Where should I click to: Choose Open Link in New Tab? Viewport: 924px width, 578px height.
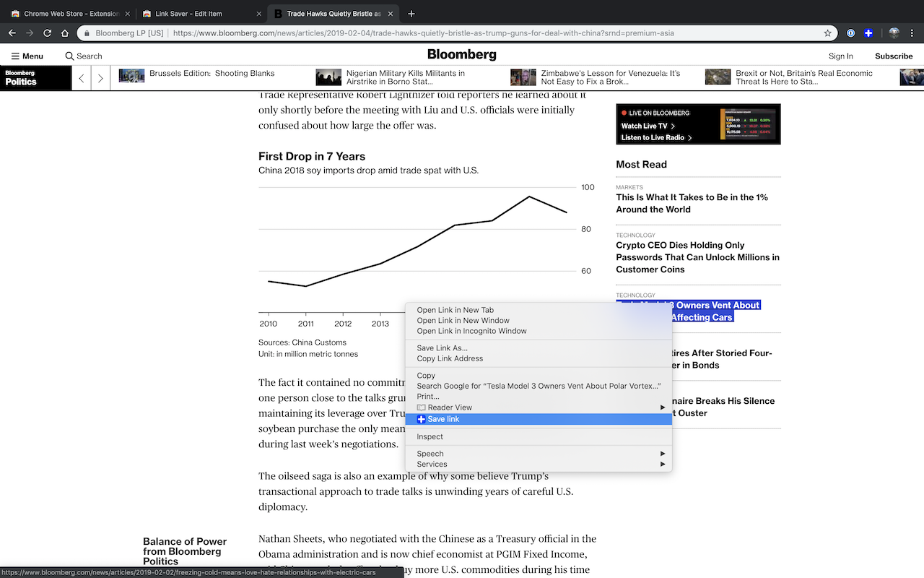(539, 310)
